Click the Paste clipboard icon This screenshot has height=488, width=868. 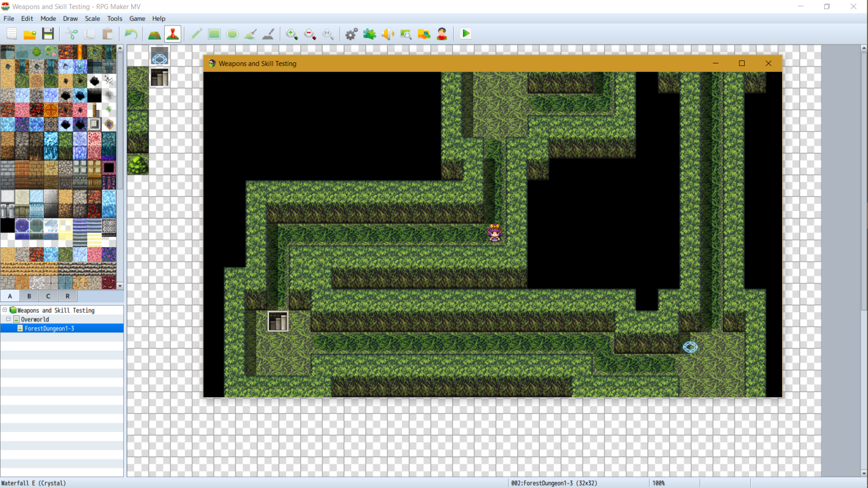(x=108, y=34)
